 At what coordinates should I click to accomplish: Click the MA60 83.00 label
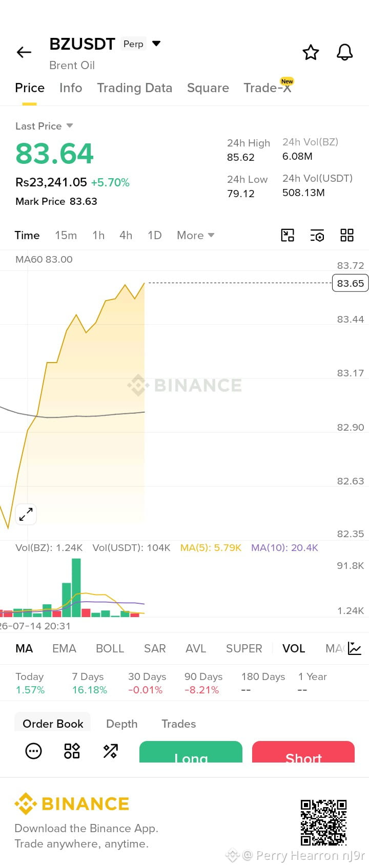point(44,259)
